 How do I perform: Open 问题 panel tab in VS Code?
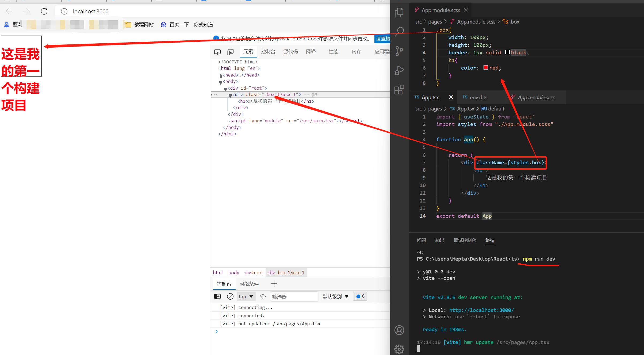(421, 240)
